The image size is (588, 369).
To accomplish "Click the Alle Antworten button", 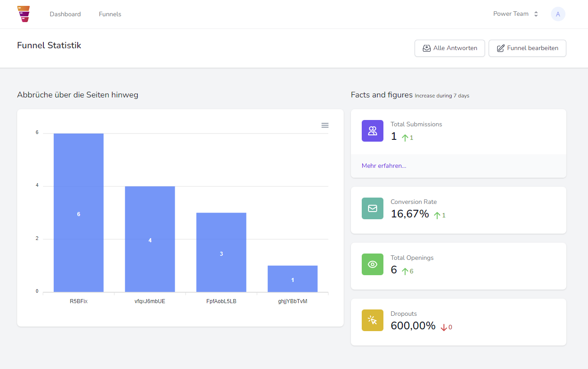I will (x=450, y=48).
